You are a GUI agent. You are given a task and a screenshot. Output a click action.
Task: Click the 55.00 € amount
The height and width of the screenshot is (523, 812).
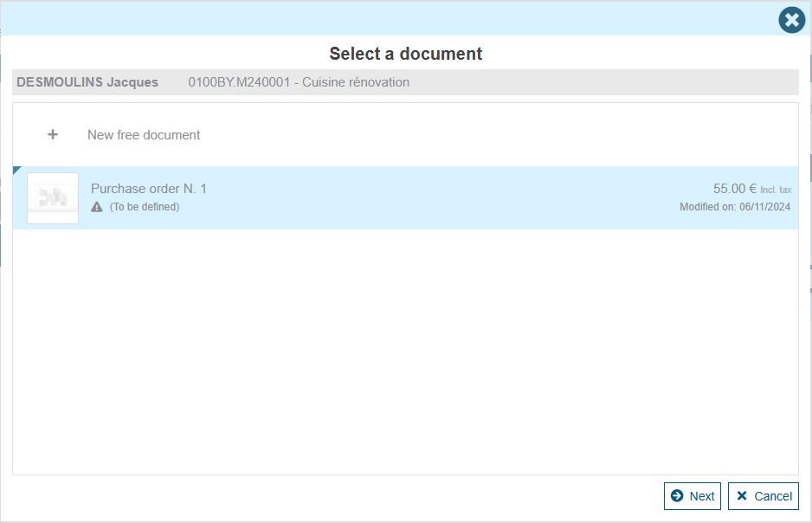point(734,189)
